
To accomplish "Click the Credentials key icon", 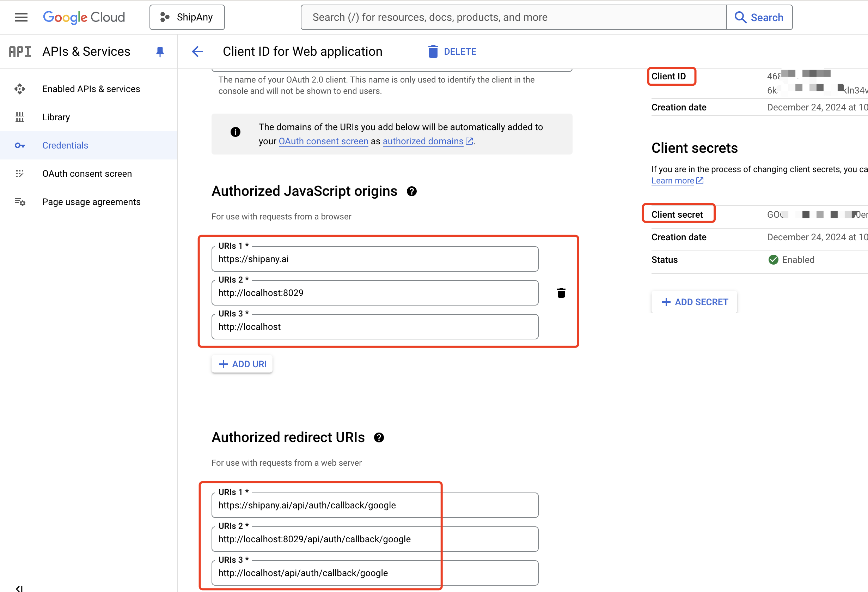I will click(20, 145).
